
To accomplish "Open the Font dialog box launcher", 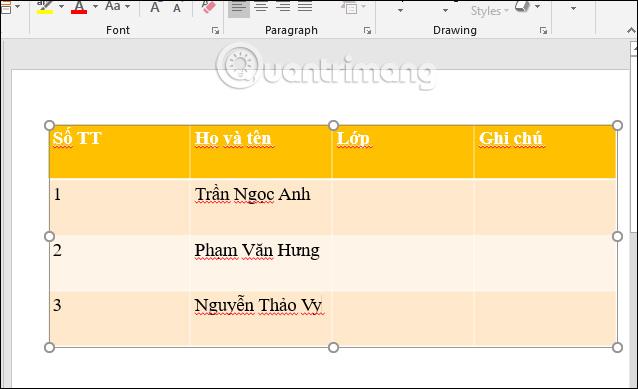I will pos(216,31).
